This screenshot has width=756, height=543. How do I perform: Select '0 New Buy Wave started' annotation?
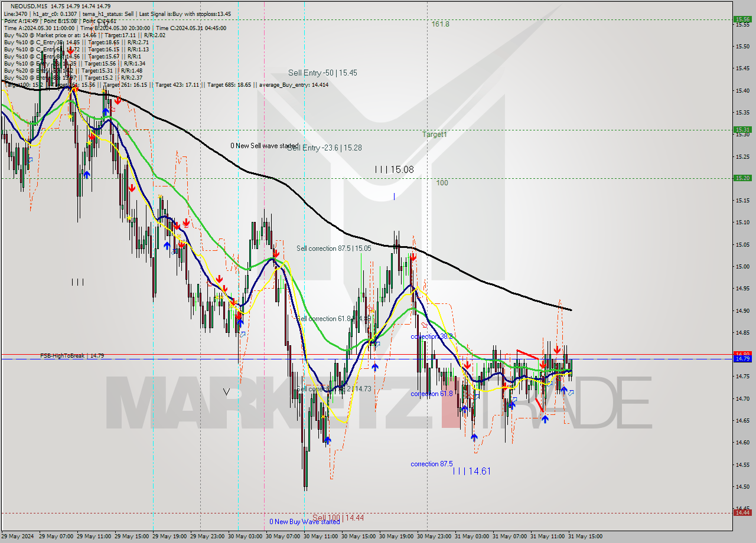click(305, 522)
